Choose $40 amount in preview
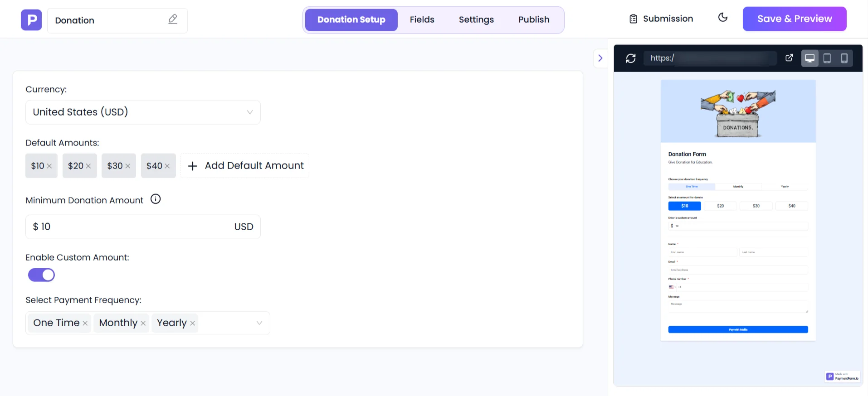This screenshot has width=868, height=396. point(792,206)
